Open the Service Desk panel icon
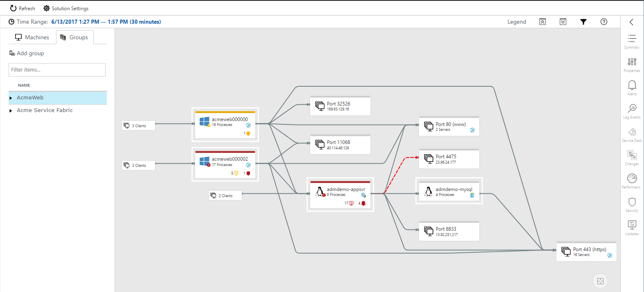644x292 pixels. tap(632, 133)
